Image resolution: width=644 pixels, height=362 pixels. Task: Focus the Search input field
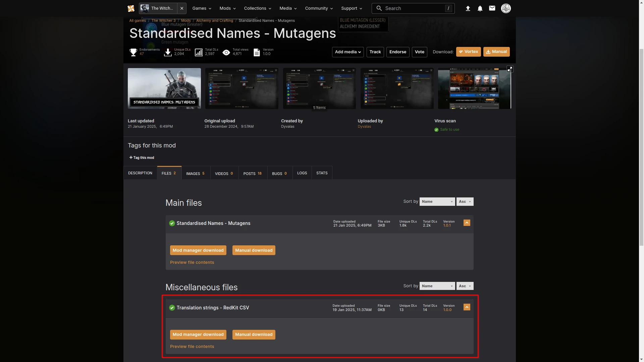click(413, 8)
